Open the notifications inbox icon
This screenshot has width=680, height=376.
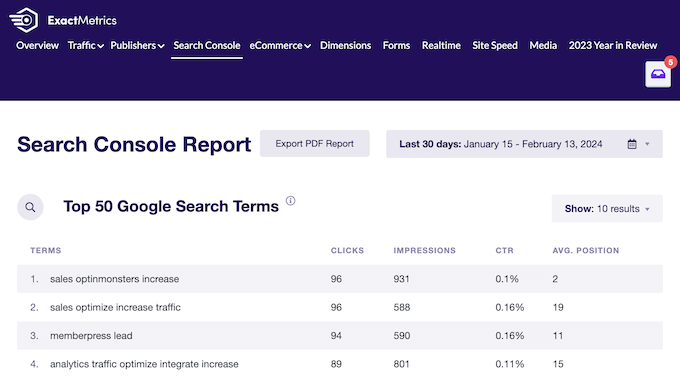click(658, 75)
